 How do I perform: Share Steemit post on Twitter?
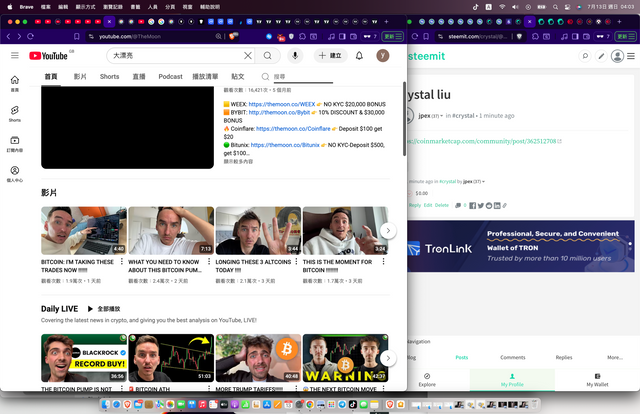[481, 205]
